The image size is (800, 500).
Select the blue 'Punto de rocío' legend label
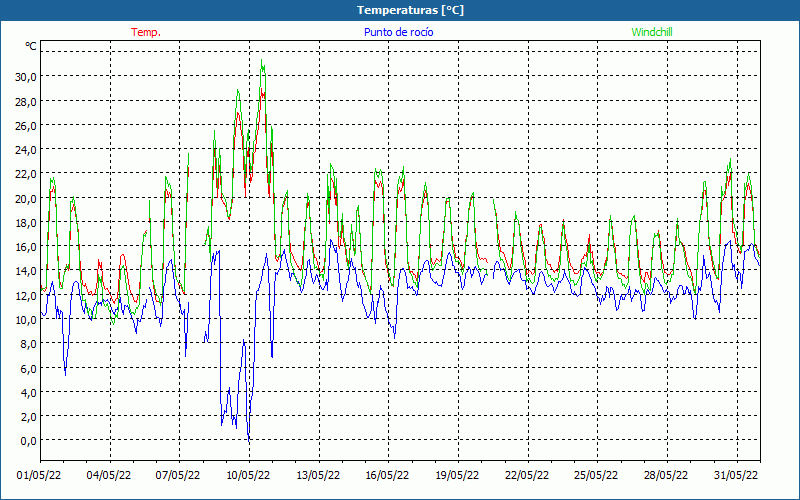click(x=398, y=32)
